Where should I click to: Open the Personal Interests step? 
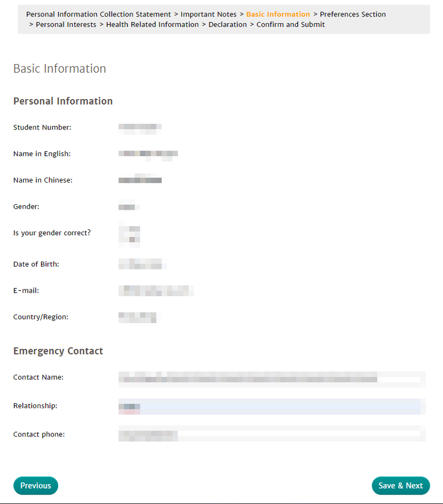pos(66,24)
